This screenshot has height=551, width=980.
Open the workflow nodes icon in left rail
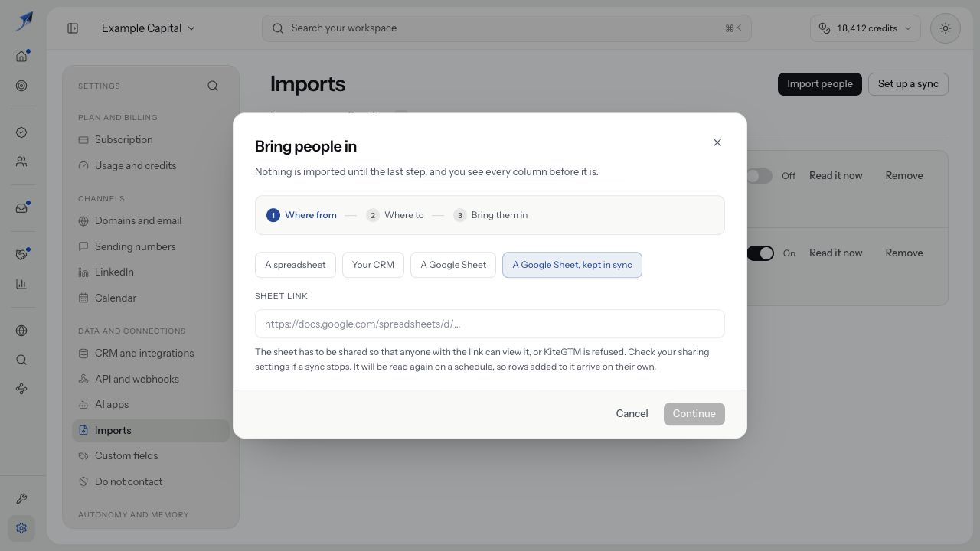(21, 389)
